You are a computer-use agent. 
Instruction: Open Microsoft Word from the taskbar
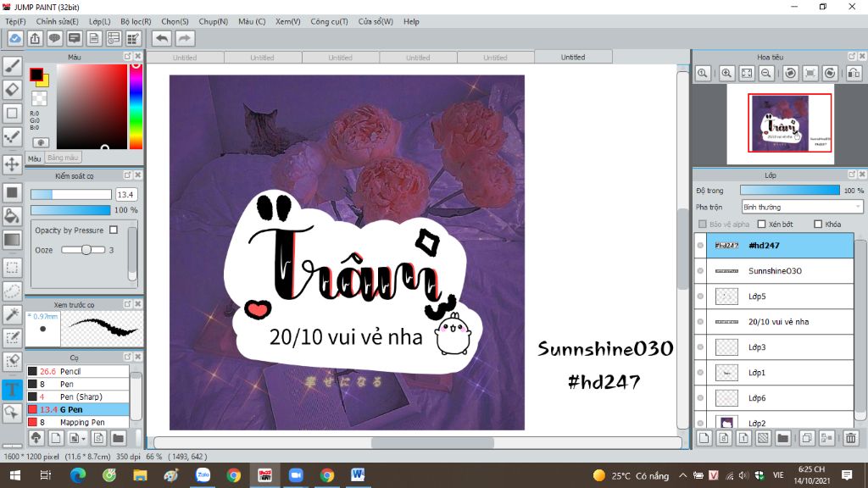tap(358, 475)
